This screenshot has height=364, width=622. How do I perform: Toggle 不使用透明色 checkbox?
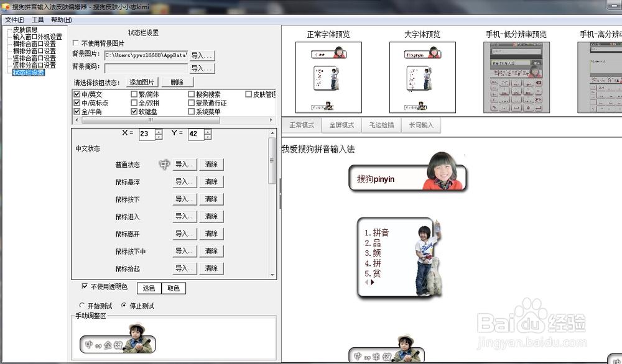coord(85,286)
